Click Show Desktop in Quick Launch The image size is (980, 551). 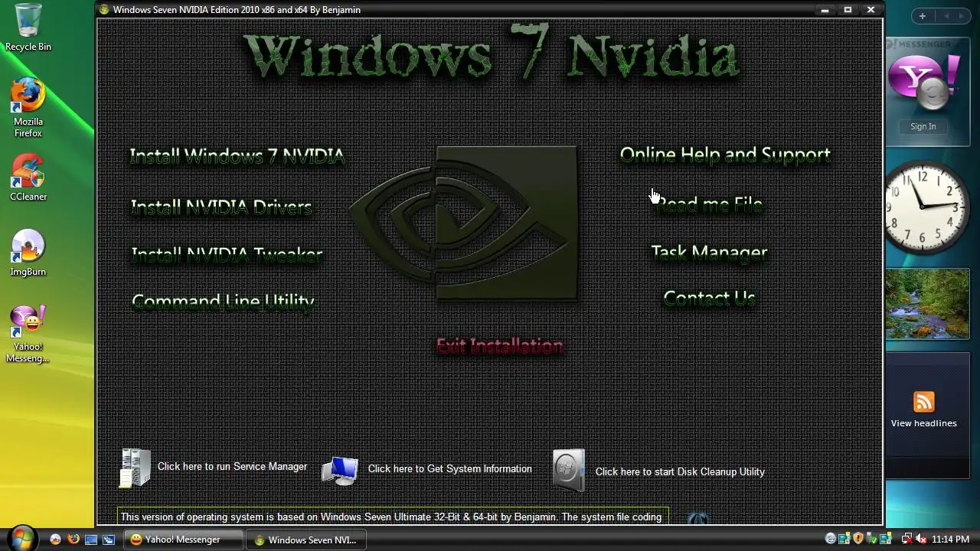click(x=91, y=540)
